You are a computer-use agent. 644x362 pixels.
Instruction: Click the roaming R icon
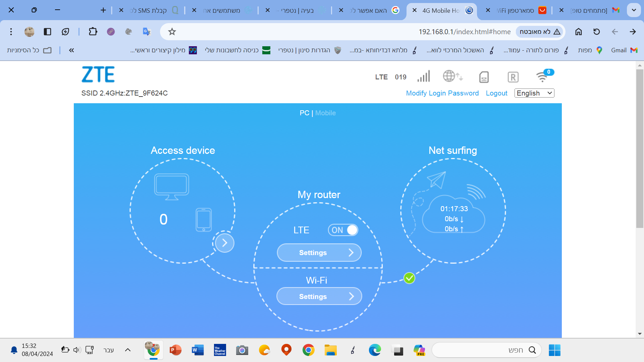[513, 77]
